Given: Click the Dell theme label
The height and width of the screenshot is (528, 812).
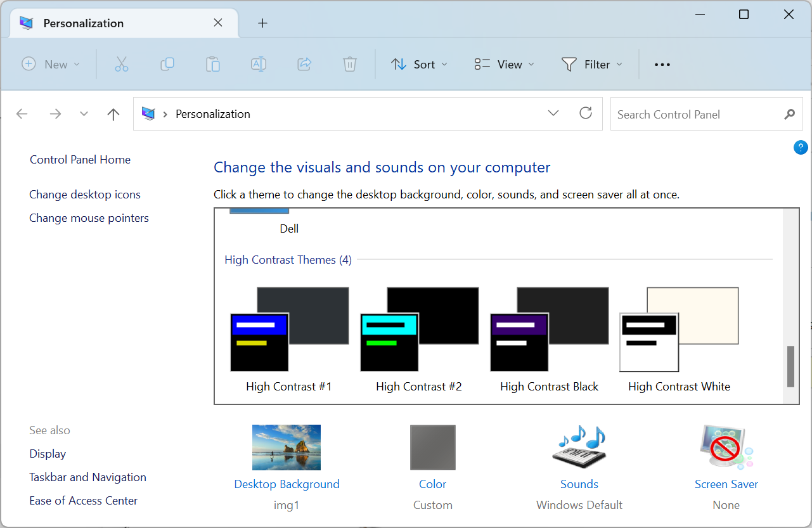Looking at the screenshot, I should click(x=289, y=229).
